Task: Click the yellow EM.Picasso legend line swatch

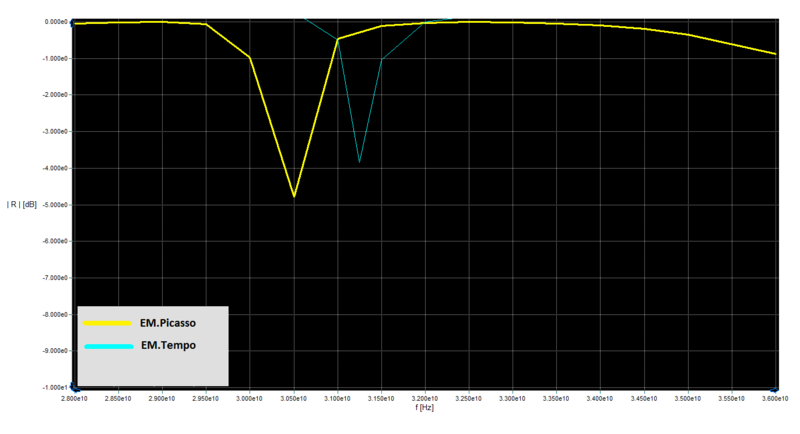Action: 107,323
